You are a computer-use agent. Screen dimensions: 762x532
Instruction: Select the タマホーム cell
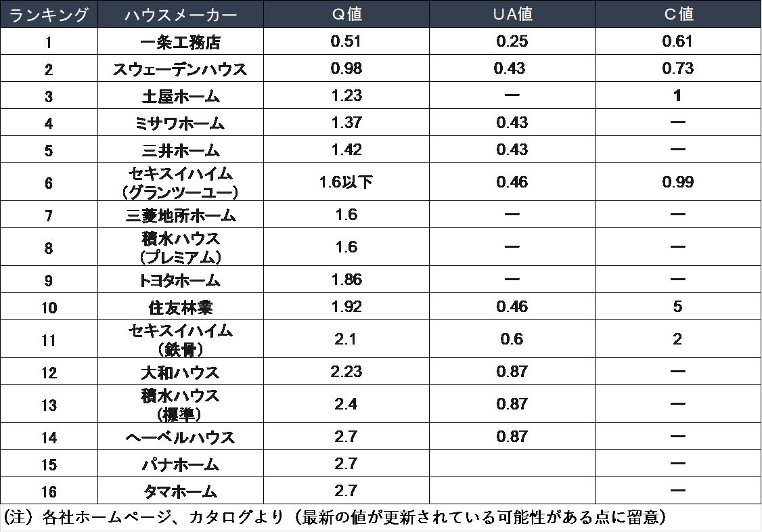click(x=181, y=491)
